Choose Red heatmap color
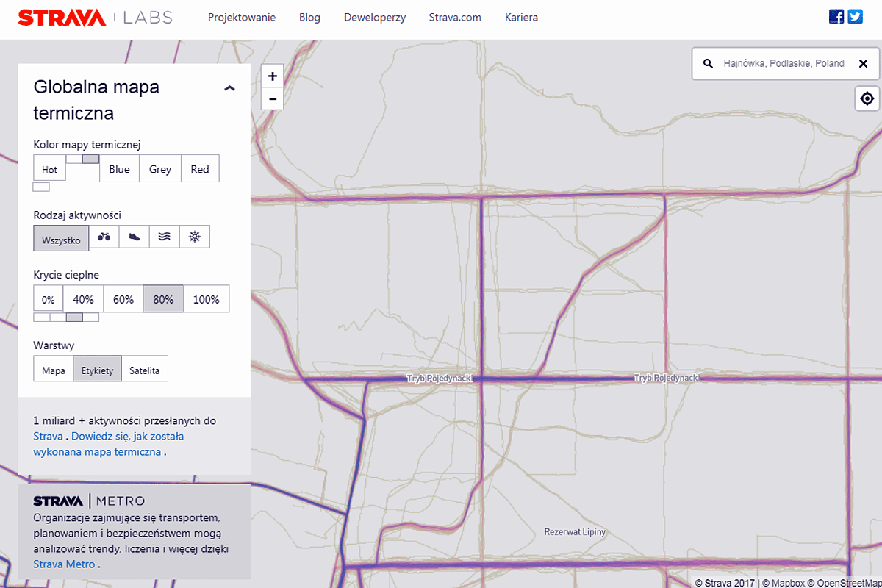Image resolution: width=882 pixels, height=588 pixels. 200,169
